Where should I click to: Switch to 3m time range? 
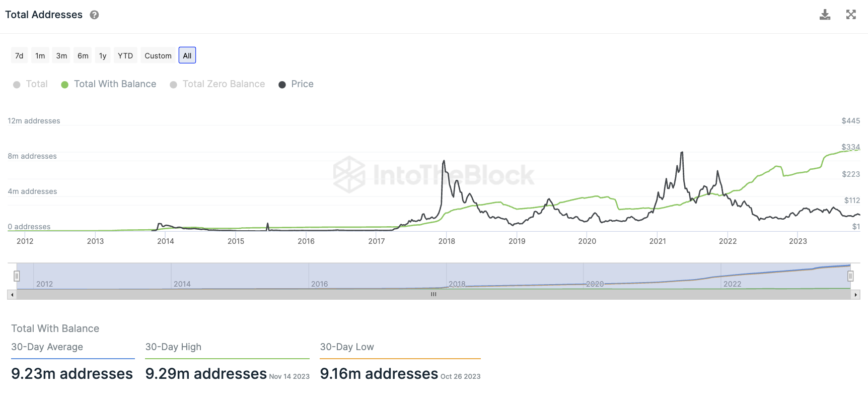click(x=61, y=55)
